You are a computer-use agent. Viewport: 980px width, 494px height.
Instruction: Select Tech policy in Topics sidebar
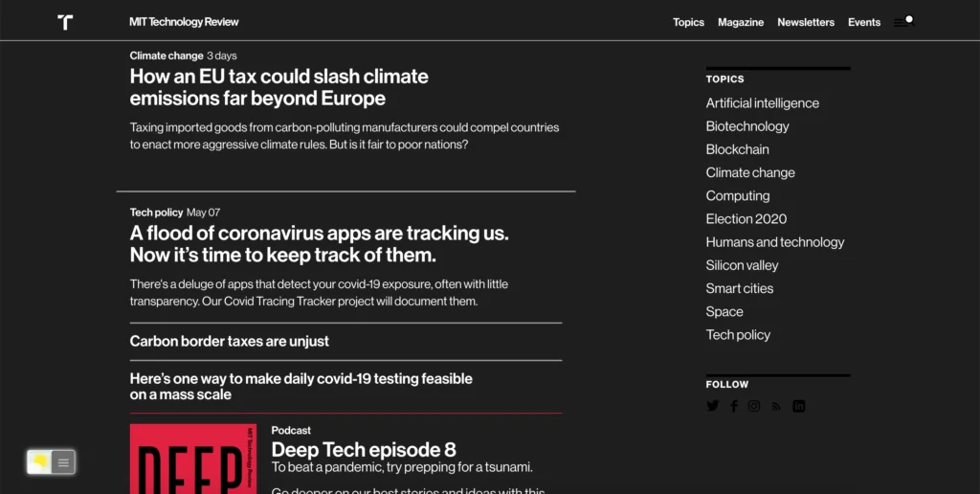coord(738,334)
